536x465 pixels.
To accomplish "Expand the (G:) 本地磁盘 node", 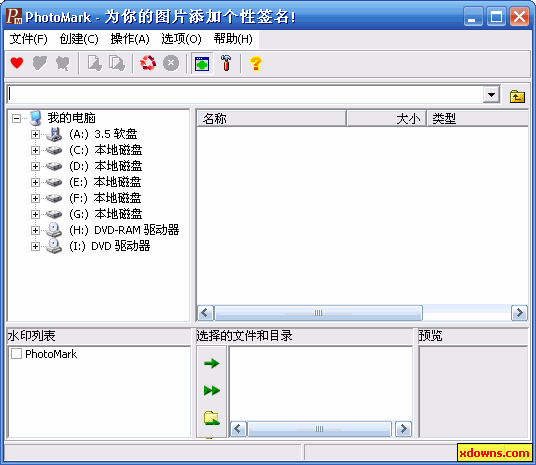I will pyautogui.click(x=35, y=214).
